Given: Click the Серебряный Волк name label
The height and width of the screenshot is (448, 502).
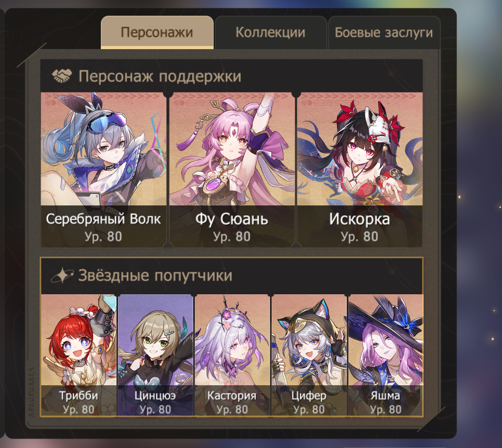Looking at the screenshot, I should [x=103, y=219].
